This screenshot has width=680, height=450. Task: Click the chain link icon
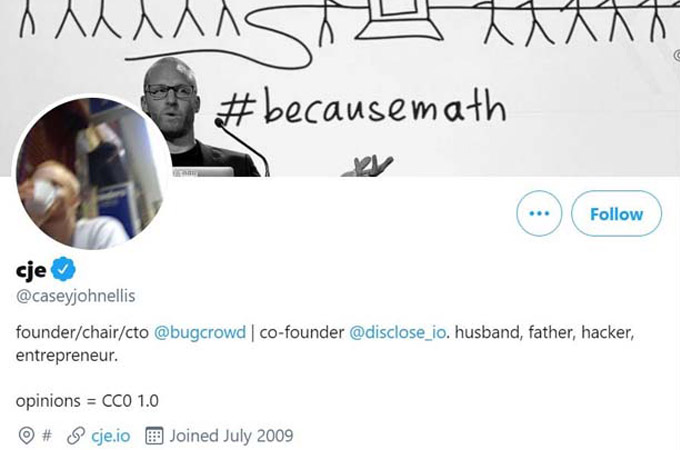point(76,436)
